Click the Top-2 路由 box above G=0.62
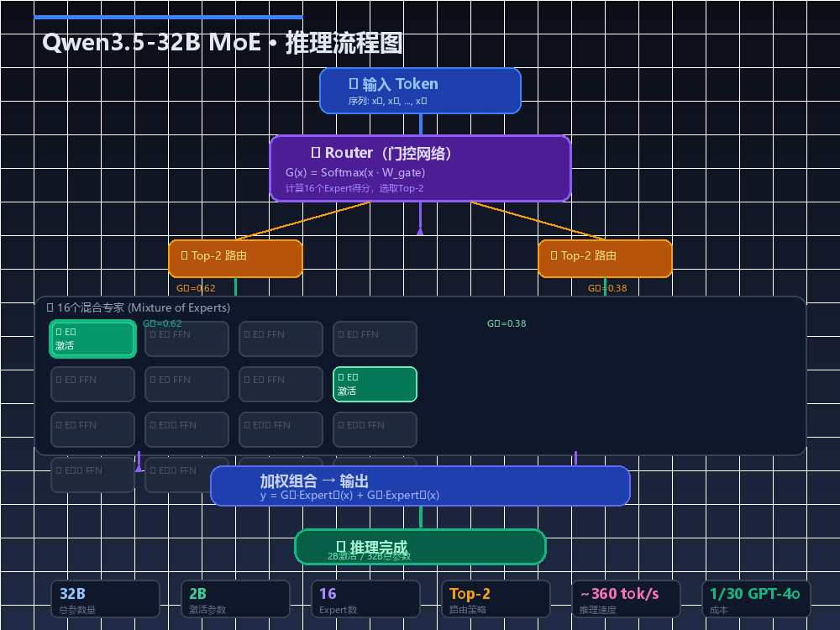The height and width of the screenshot is (630, 840). [x=235, y=259]
